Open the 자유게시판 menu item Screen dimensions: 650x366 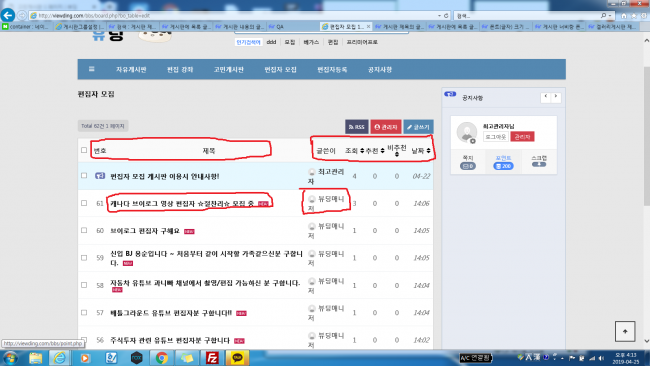pyautogui.click(x=131, y=70)
